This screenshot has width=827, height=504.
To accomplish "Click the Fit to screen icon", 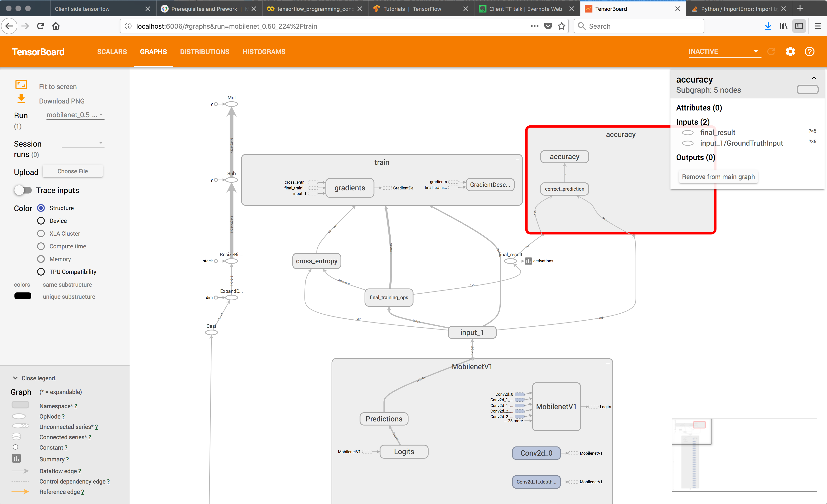I will (x=21, y=84).
